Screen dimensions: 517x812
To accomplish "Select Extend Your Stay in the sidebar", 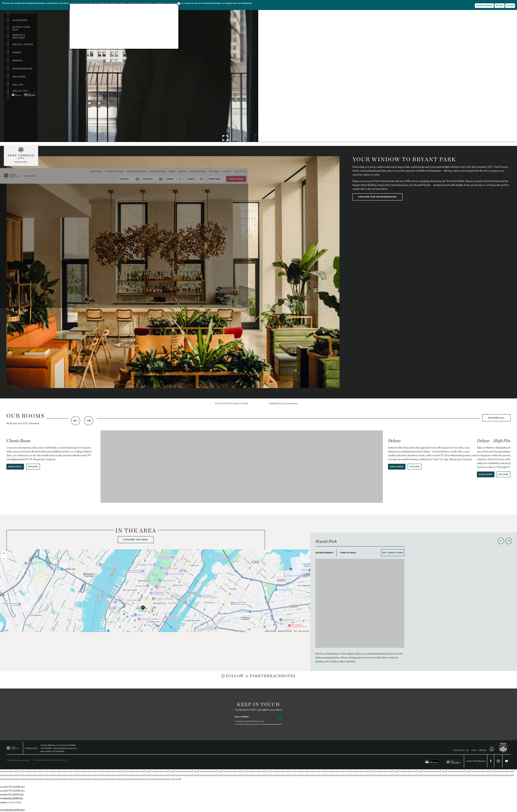I will pos(21,28).
